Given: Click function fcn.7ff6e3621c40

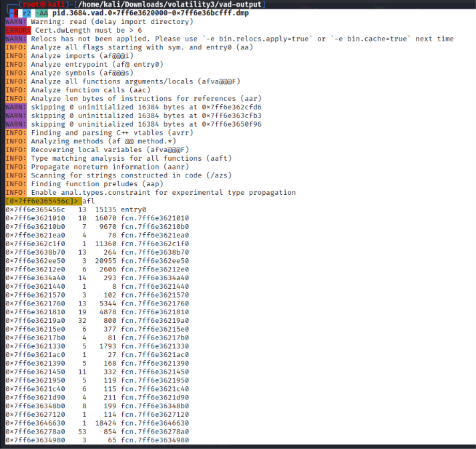Looking at the screenshot, I should pos(155,389).
